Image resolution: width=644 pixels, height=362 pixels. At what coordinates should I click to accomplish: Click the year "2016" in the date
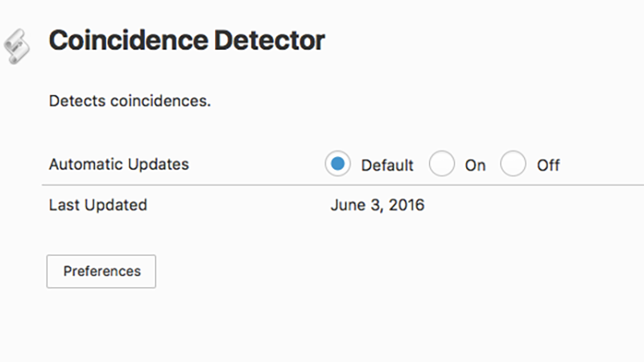[407, 205]
